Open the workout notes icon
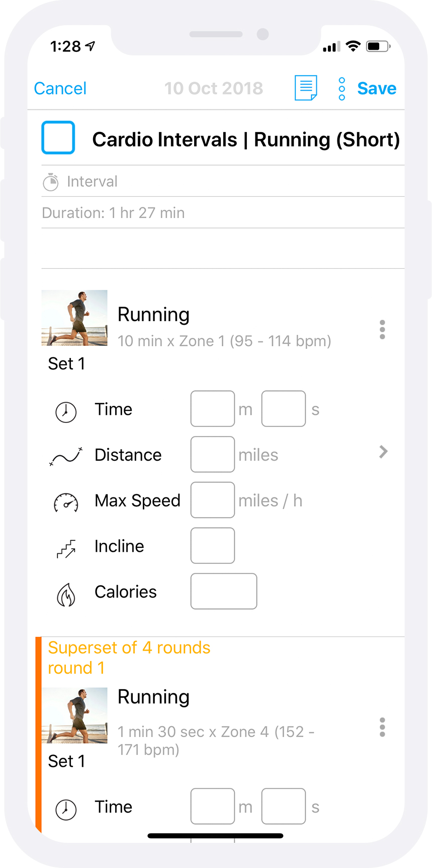This screenshot has height=868, width=432. tap(306, 88)
